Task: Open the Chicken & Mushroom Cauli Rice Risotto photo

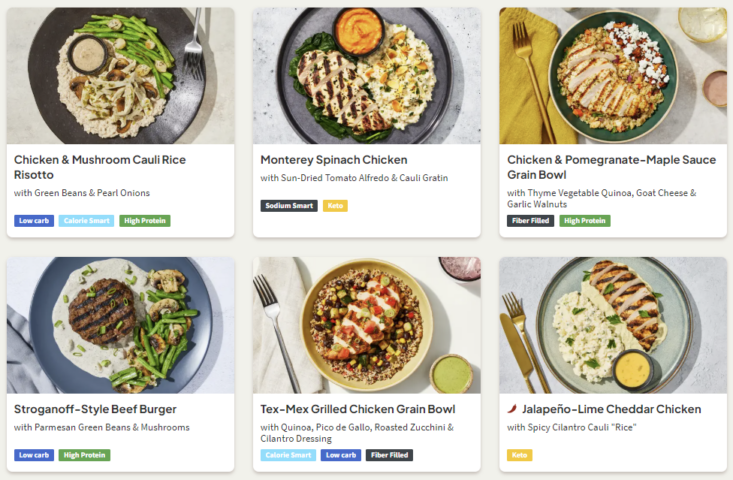Action: tap(120, 76)
